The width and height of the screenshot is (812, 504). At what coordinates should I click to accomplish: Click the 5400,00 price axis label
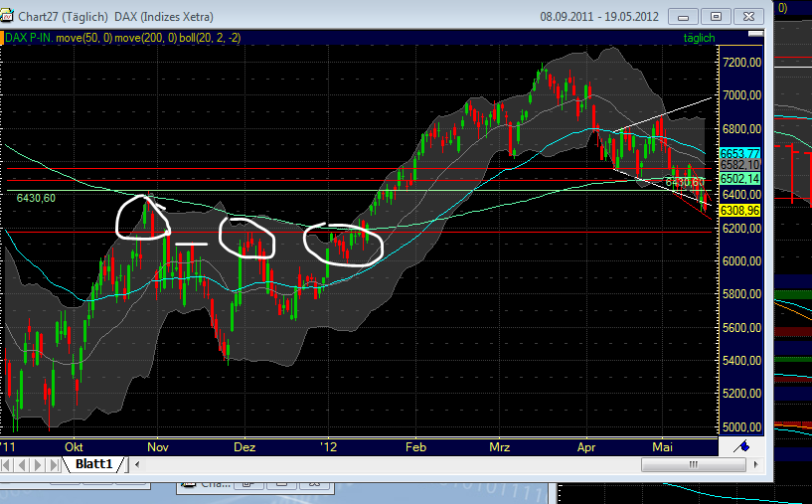[x=741, y=361]
